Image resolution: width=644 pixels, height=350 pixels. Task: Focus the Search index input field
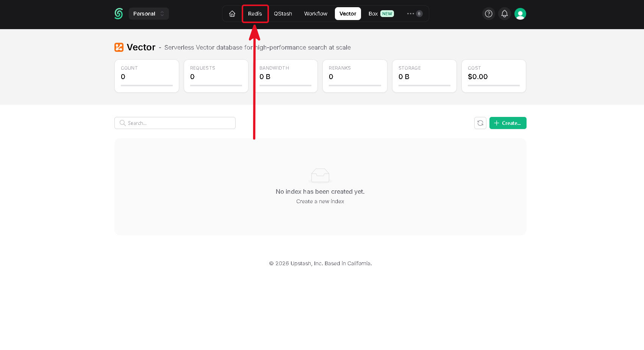175,123
